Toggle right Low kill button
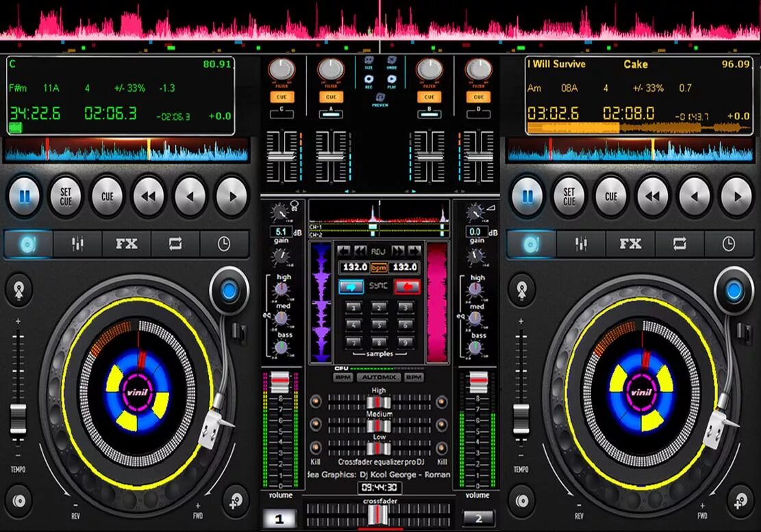761x532 pixels. [x=442, y=447]
